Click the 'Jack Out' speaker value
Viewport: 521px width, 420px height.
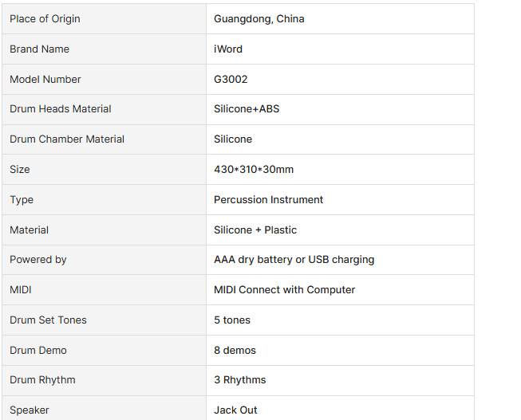235,410
